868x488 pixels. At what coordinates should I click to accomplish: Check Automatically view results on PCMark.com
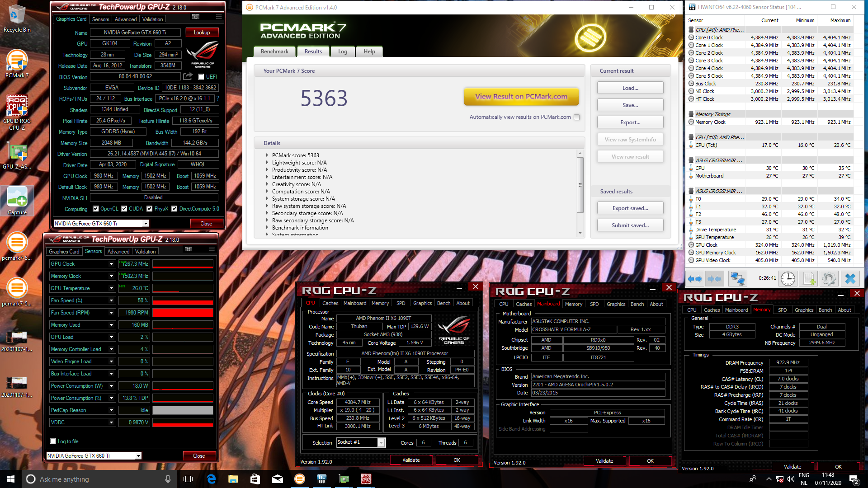pyautogui.click(x=576, y=117)
